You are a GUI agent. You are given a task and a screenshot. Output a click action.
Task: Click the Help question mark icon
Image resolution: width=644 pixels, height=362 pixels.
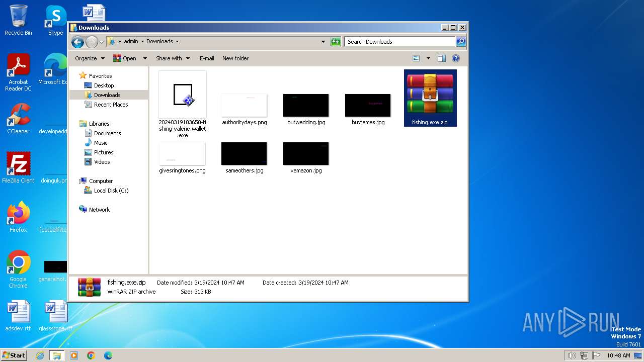[456, 58]
